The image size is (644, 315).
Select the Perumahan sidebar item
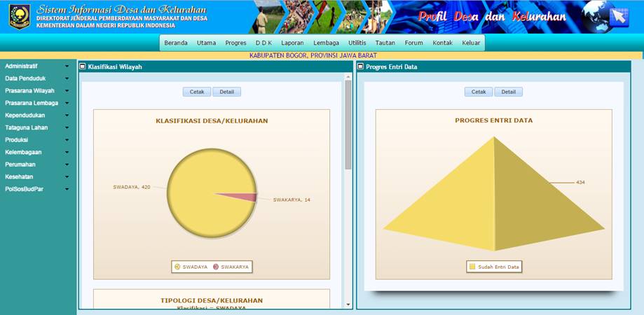click(x=20, y=164)
